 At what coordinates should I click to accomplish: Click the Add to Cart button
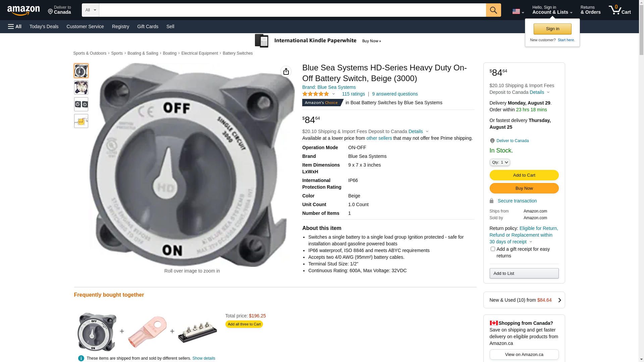click(x=524, y=175)
